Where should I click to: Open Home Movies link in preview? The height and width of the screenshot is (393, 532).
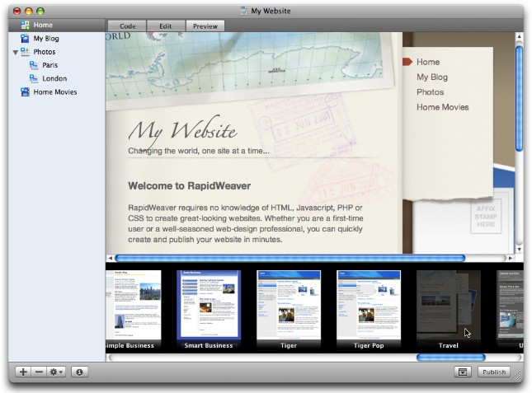click(442, 107)
